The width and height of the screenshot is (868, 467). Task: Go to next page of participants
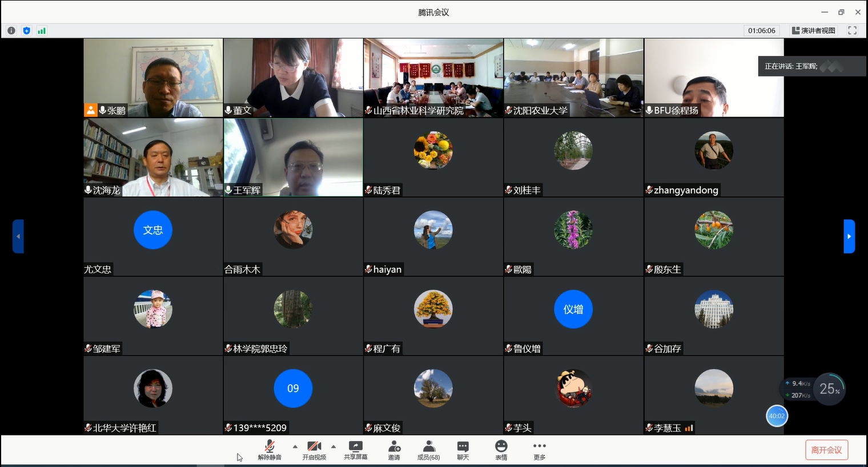[849, 236]
